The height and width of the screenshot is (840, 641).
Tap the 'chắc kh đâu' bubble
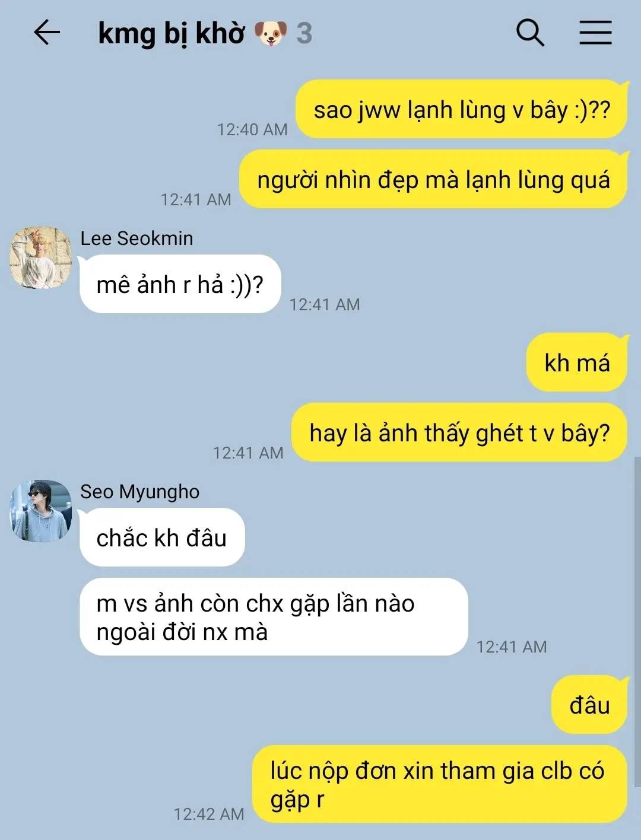[162, 537]
